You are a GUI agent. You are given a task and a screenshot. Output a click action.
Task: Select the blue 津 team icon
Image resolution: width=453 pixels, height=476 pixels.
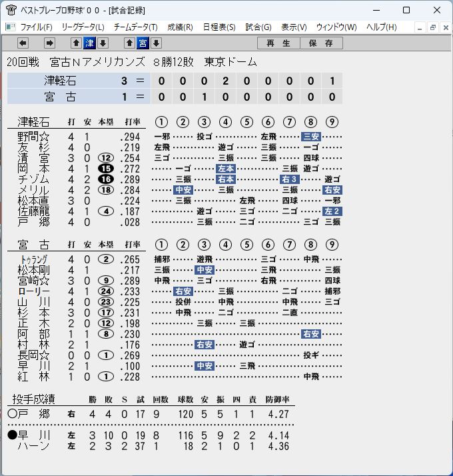click(89, 43)
